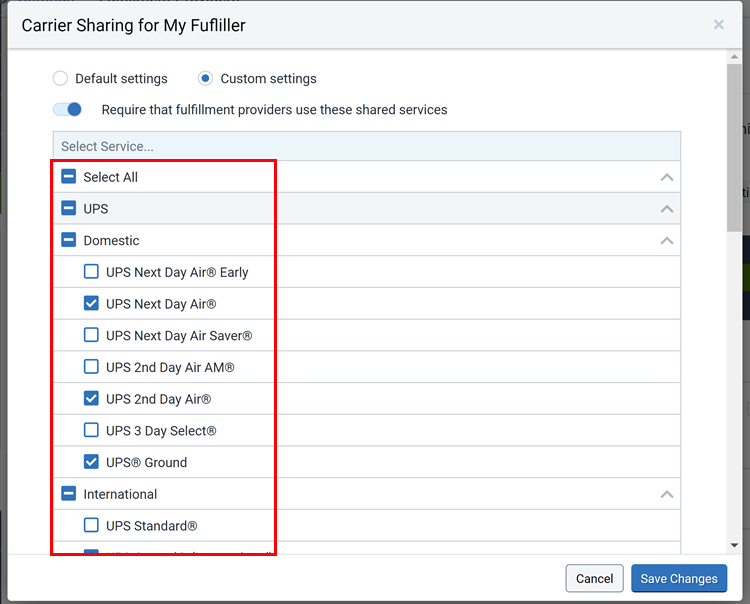Toggle the require shared services switch
Image resolution: width=750 pixels, height=604 pixels.
68,110
